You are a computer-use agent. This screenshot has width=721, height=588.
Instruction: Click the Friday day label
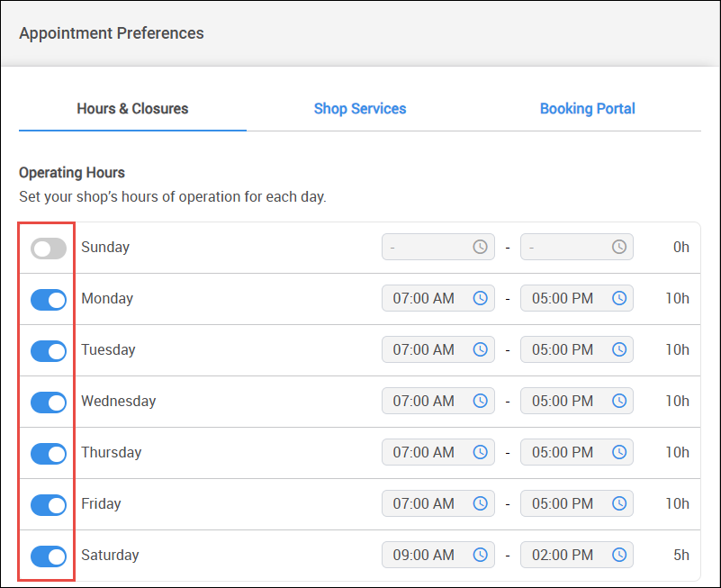[x=101, y=503]
